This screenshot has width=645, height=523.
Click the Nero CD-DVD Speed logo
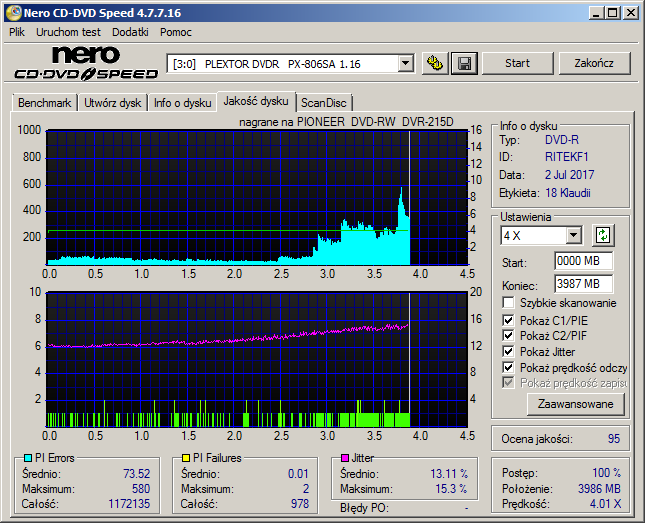[86, 63]
